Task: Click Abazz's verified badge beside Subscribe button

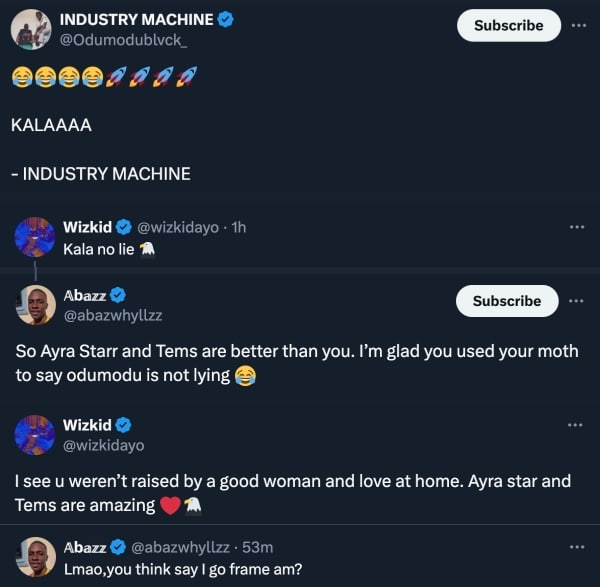Action: coord(118,295)
